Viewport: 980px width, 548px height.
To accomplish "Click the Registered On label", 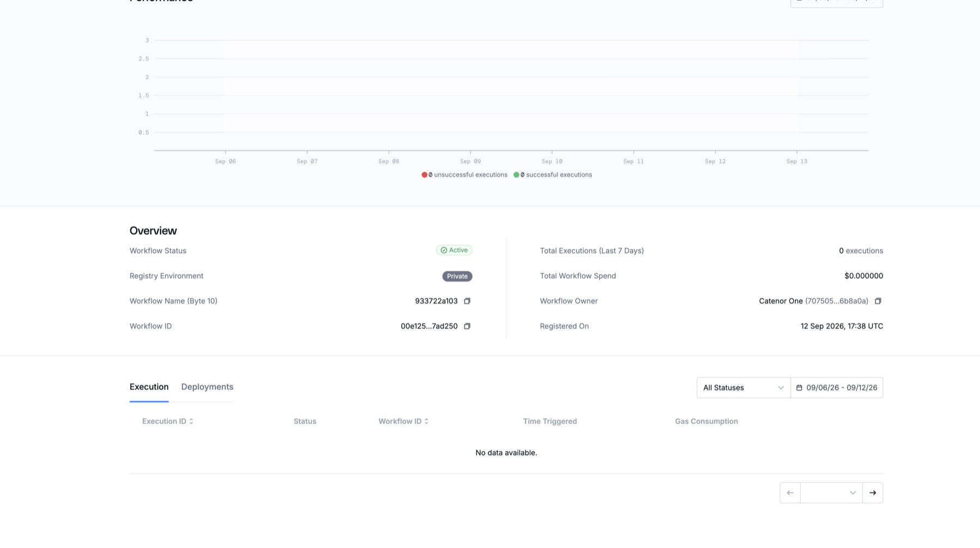I will click(x=565, y=326).
